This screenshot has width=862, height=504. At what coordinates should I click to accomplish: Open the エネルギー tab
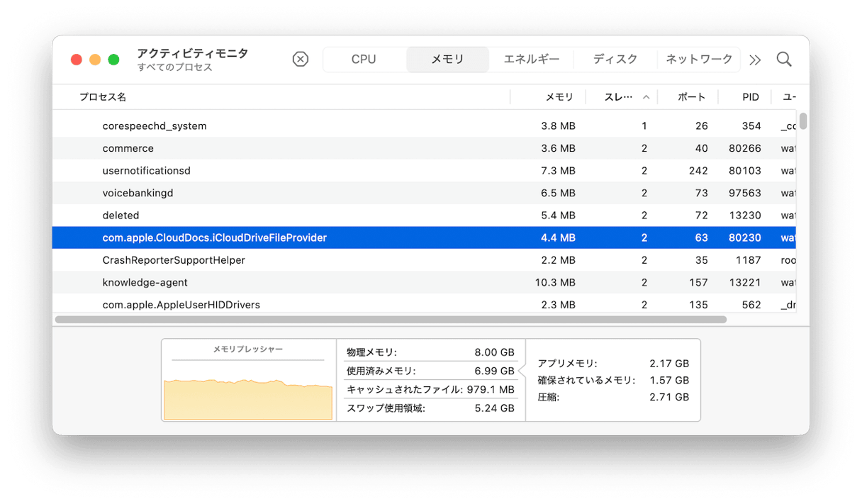531,60
